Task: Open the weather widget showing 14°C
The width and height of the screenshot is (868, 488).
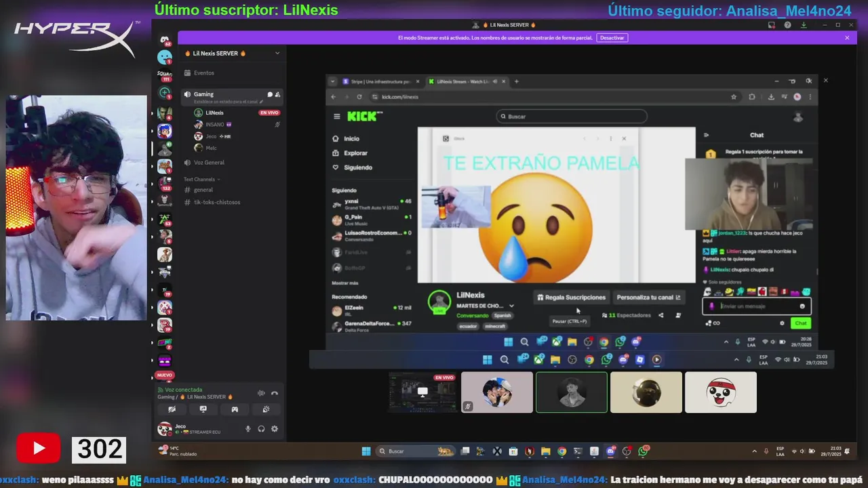Action: 178,451
